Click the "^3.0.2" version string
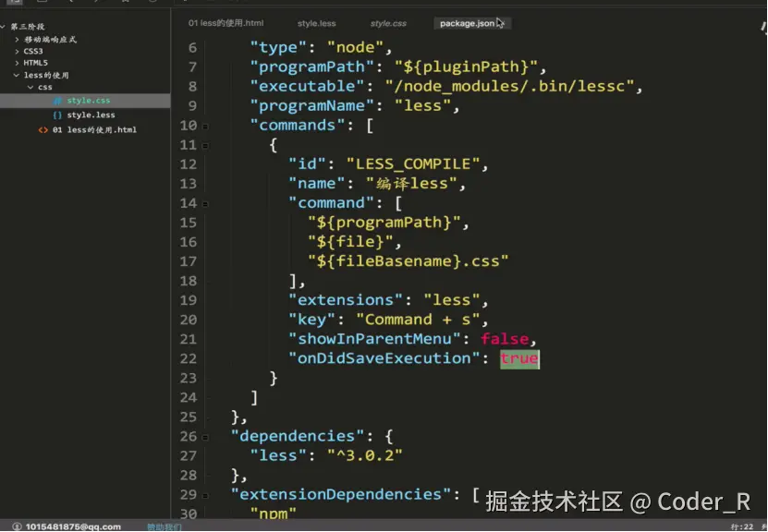This screenshot has height=532, width=768. (364, 455)
